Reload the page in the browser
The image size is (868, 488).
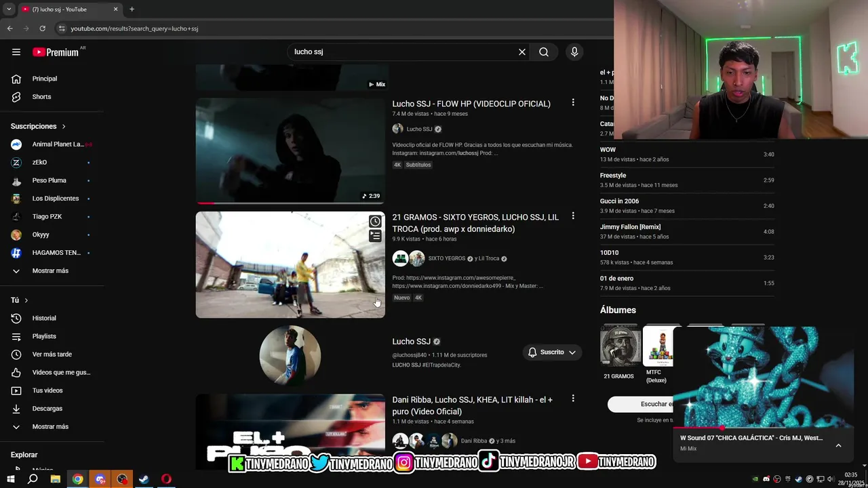tap(42, 28)
